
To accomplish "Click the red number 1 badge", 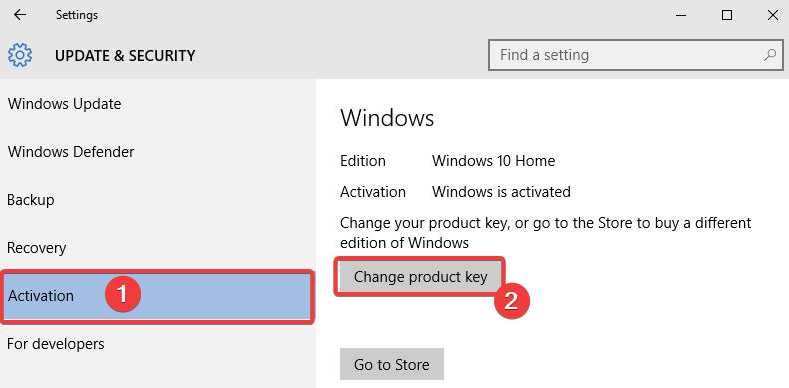I will (x=123, y=294).
